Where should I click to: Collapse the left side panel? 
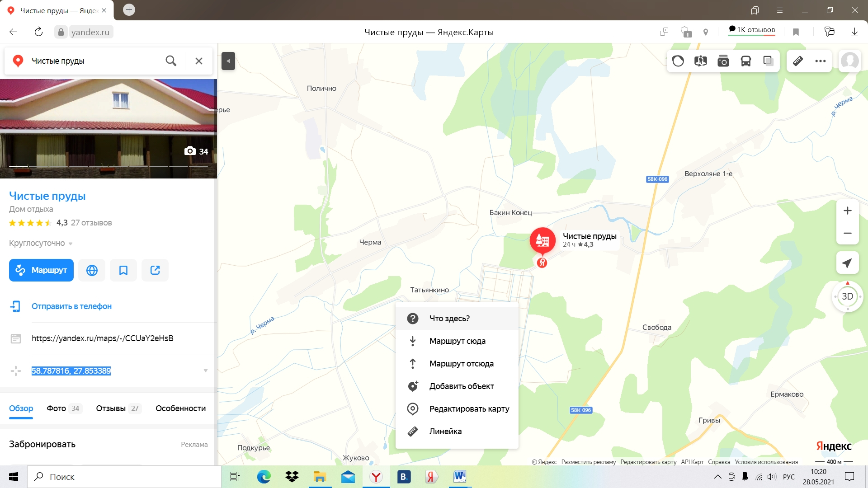tap(228, 61)
